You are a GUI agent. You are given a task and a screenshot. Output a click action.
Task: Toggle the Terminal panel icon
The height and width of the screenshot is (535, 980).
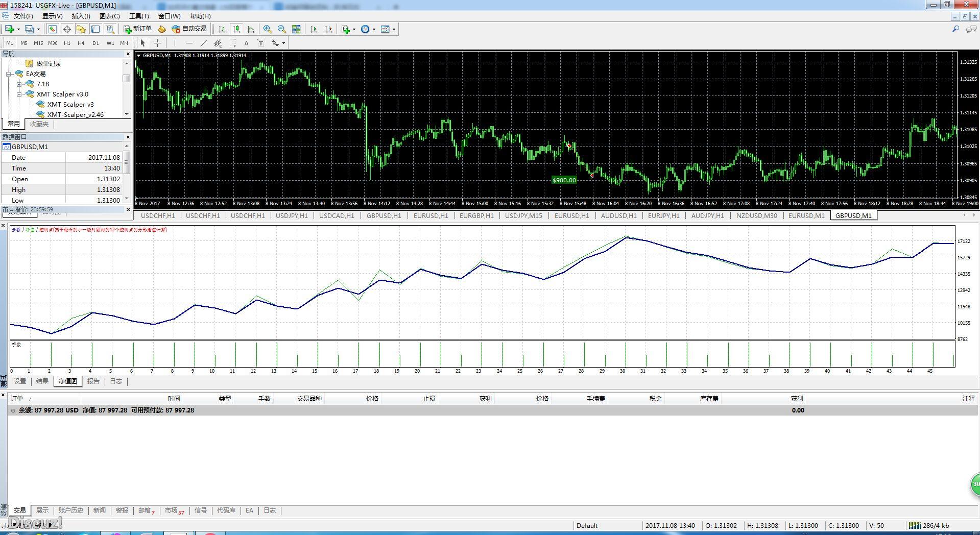tap(95, 29)
